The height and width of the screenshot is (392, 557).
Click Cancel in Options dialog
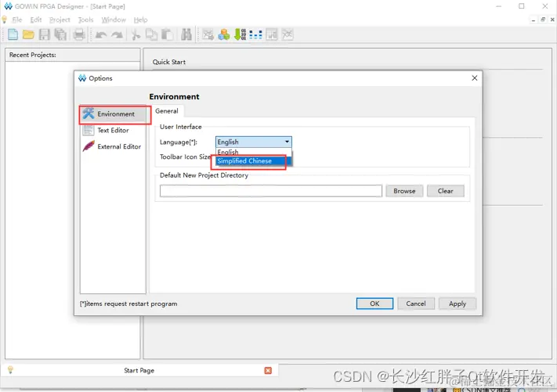[x=416, y=304]
